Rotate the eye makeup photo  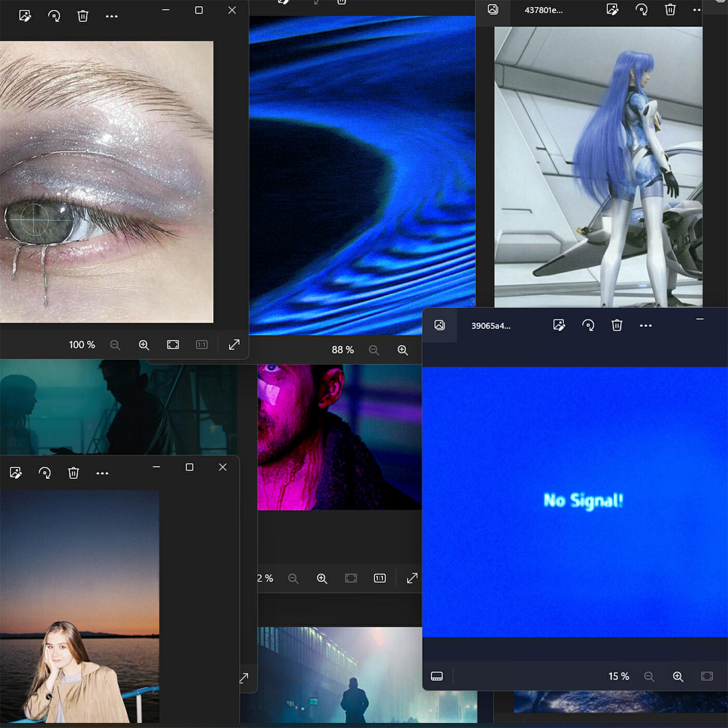point(54,16)
